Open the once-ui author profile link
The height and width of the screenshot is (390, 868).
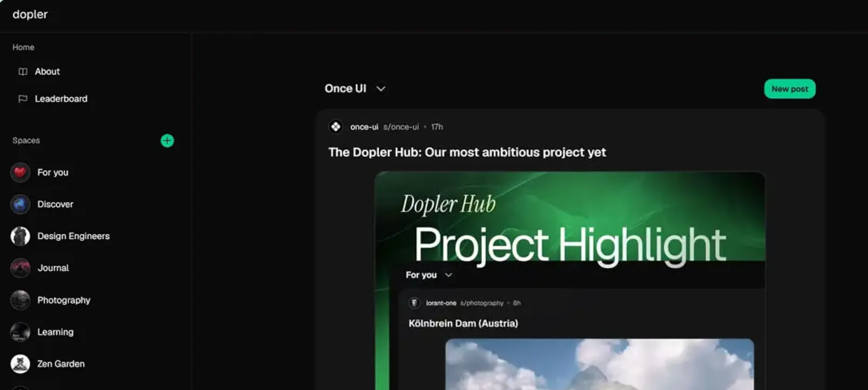(364, 127)
